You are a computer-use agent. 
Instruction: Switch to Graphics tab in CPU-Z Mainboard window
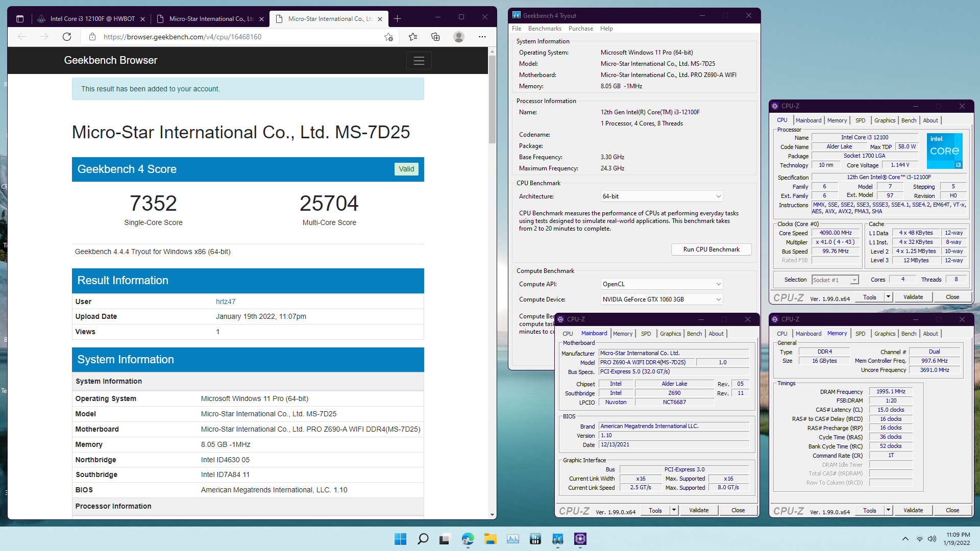point(670,334)
